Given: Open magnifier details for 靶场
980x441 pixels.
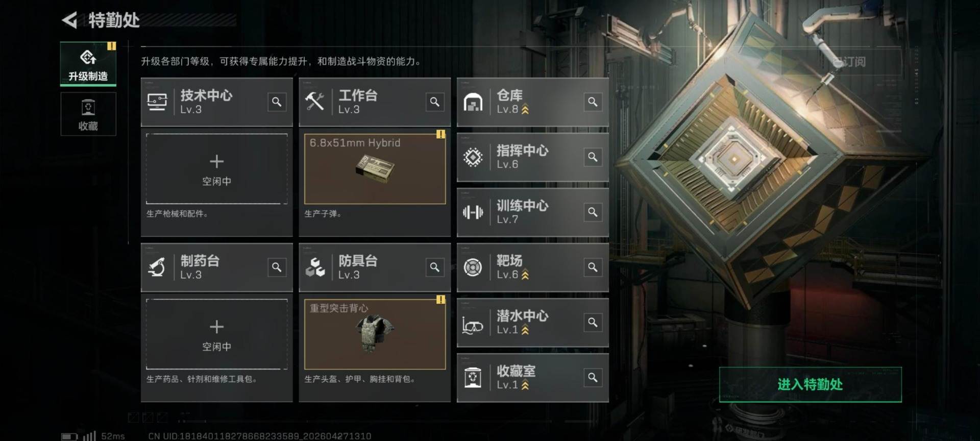Looking at the screenshot, I should tap(593, 267).
